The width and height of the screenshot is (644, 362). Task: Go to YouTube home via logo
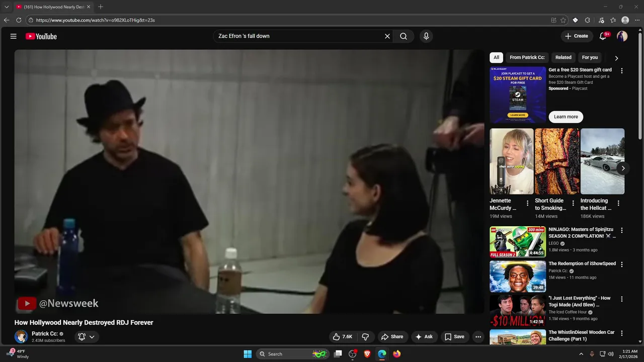(41, 36)
